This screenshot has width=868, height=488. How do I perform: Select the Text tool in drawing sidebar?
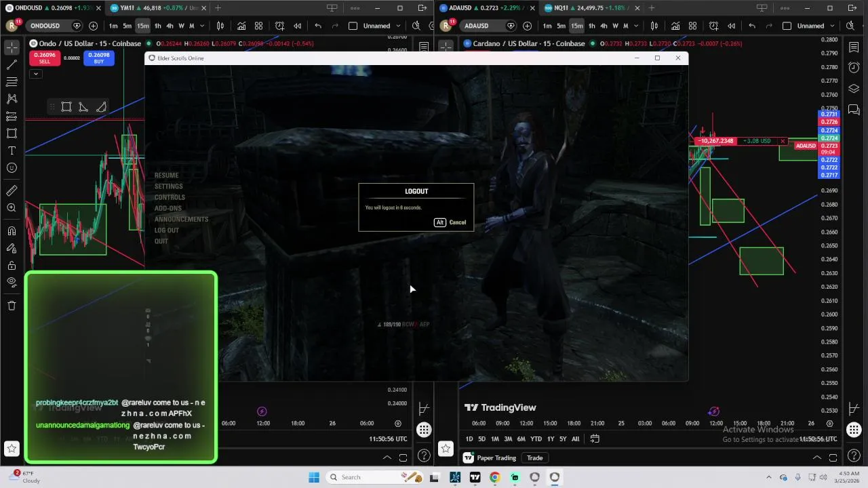[x=12, y=150]
